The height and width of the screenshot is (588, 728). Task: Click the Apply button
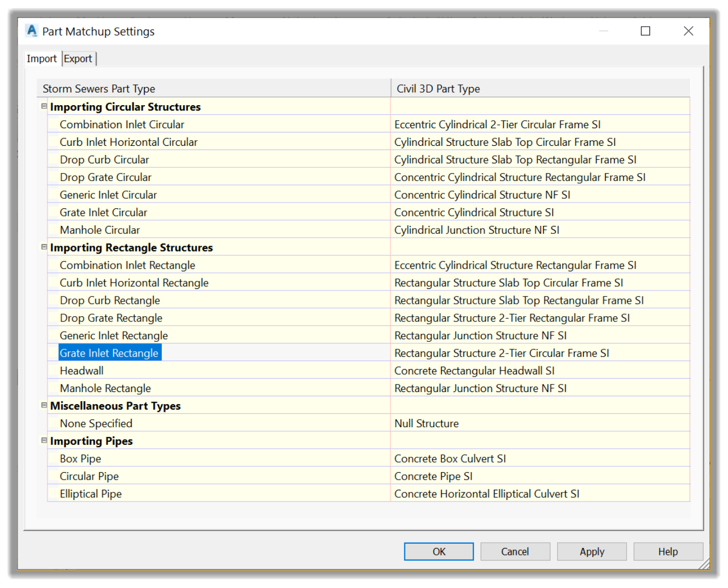(592, 552)
